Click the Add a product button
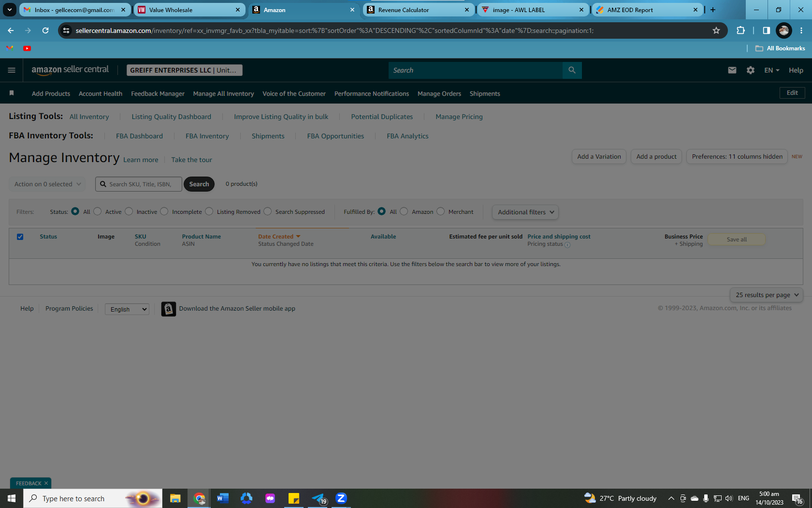This screenshot has height=508, width=812. pos(656,156)
